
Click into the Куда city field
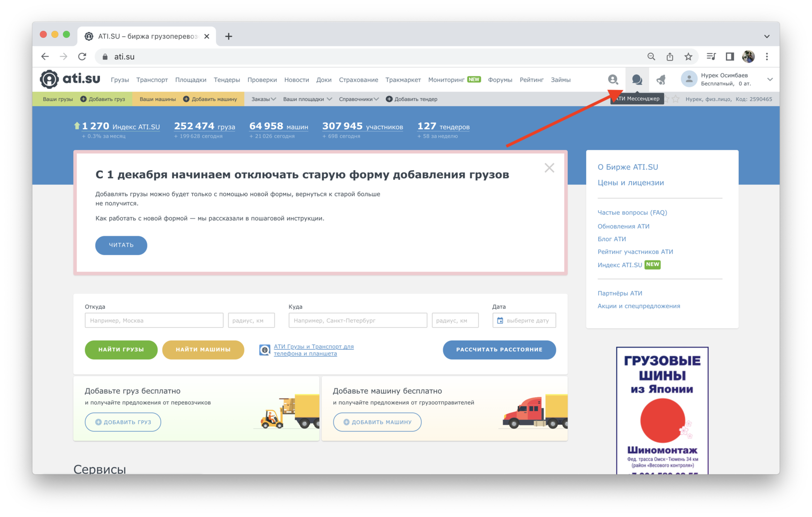point(358,320)
